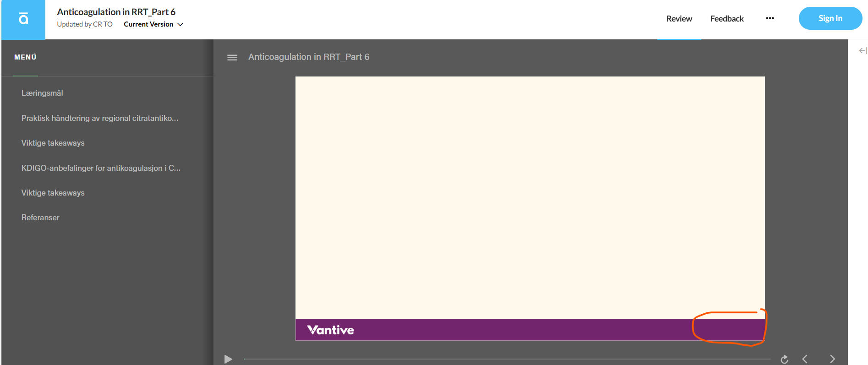Collapse the side panel with arrow icon
Image resolution: width=868 pixels, height=365 pixels.
click(863, 50)
